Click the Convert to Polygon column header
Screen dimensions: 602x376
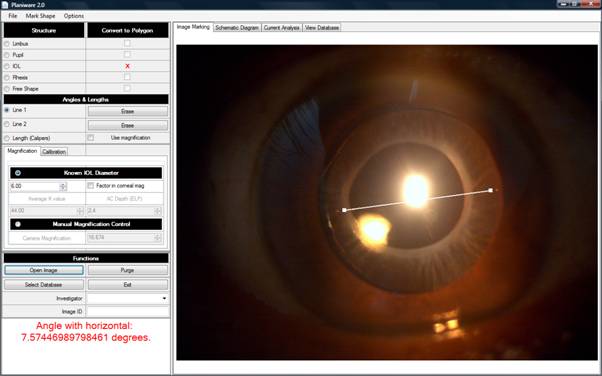(127, 30)
